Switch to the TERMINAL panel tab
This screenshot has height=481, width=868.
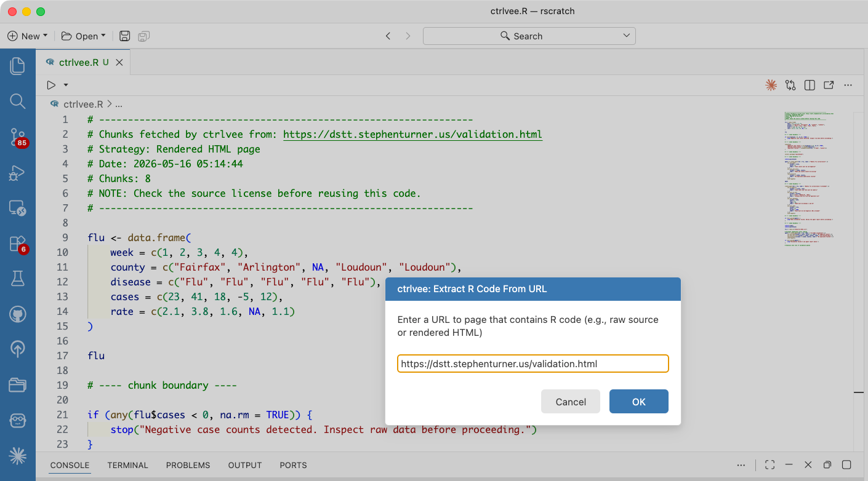point(127,465)
